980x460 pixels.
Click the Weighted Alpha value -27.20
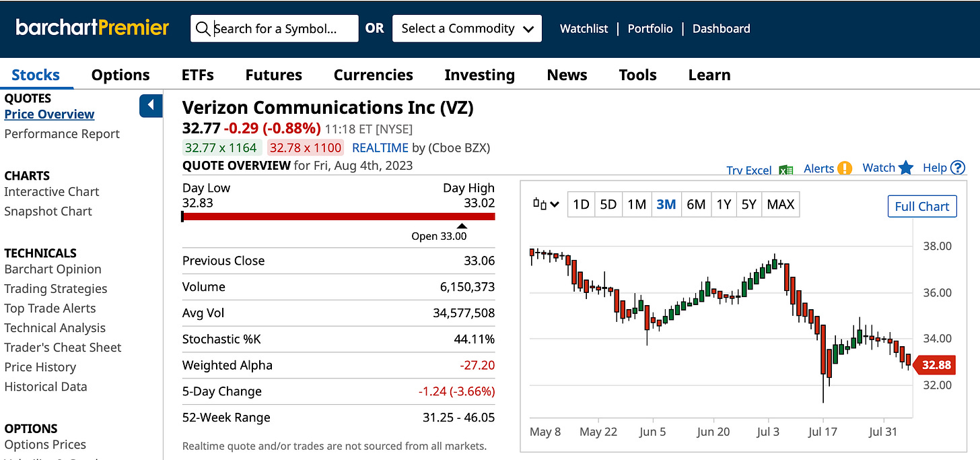pyautogui.click(x=477, y=366)
